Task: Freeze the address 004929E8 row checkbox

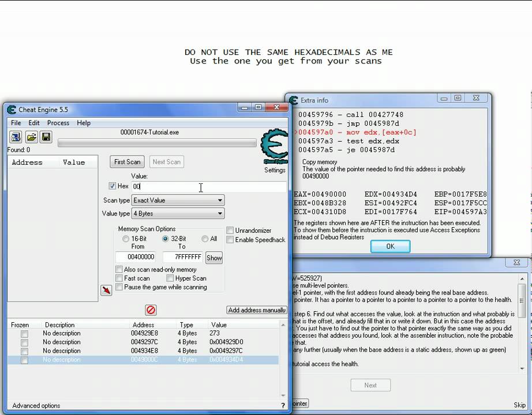Action: pyautogui.click(x=24, y=334)
